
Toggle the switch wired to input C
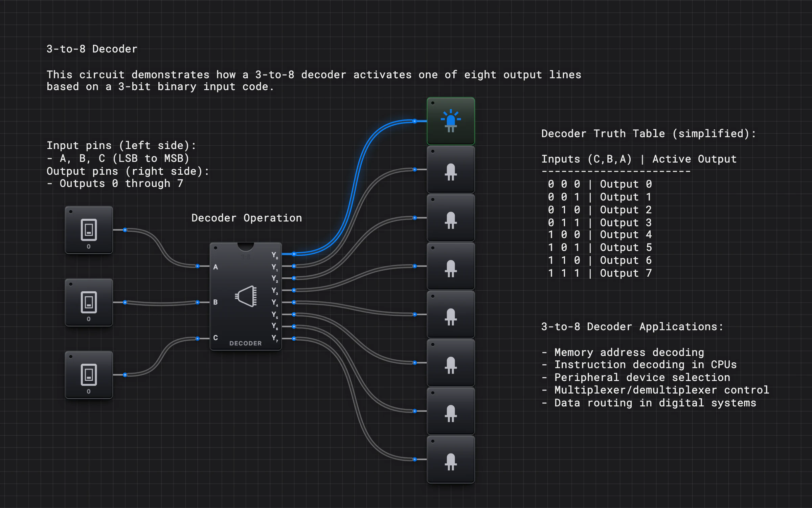coord(89,375)
